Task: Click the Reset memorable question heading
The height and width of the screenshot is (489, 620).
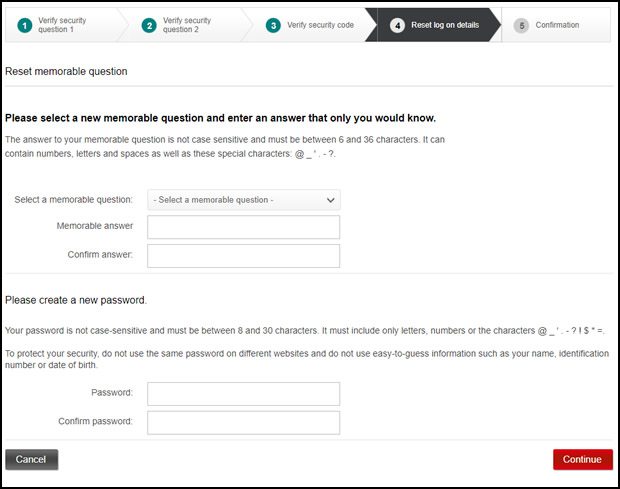Action: [66, 72]
